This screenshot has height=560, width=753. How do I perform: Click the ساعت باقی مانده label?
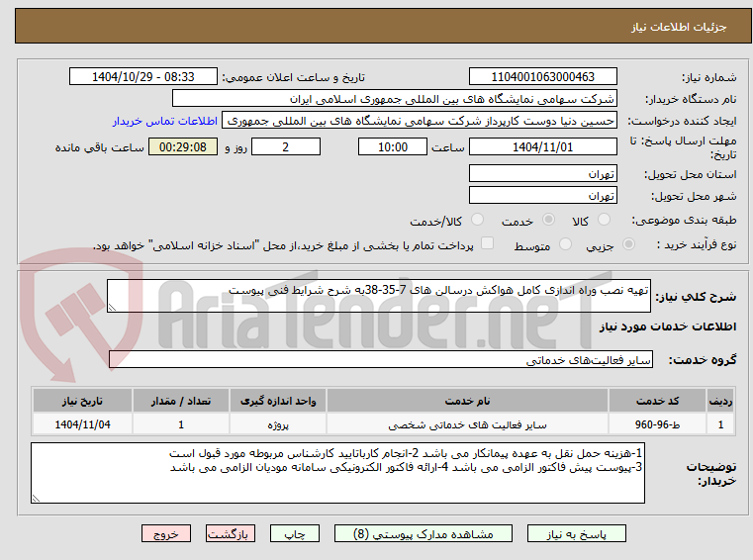(99, 147)
